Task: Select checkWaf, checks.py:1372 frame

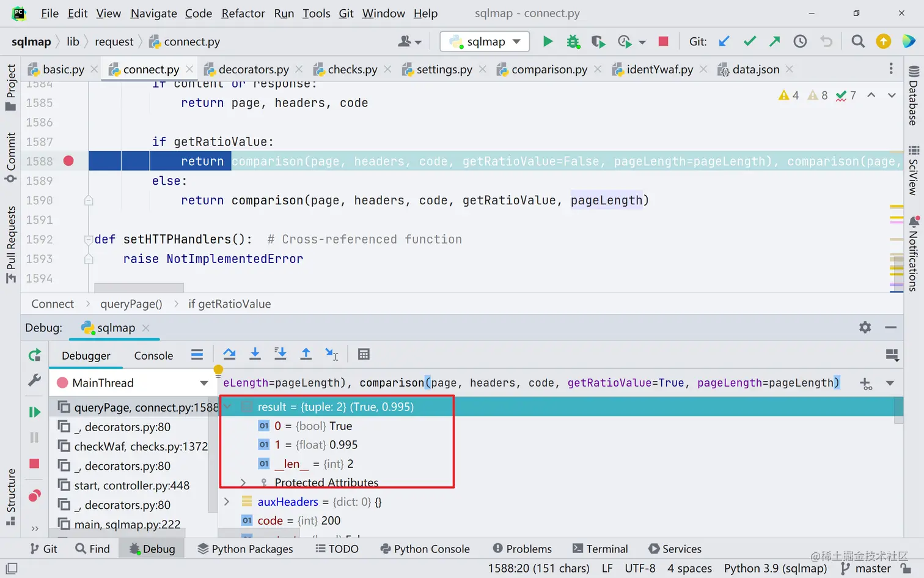Action: tap(133, 446)
